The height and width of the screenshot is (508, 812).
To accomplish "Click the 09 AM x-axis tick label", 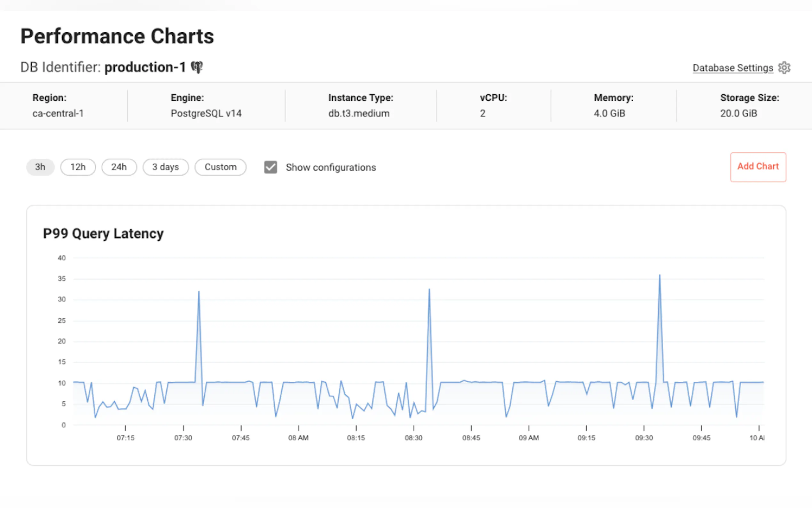I will (x=529, y=438).
